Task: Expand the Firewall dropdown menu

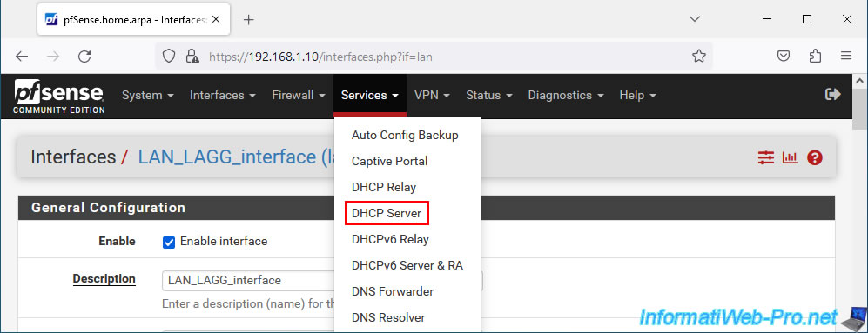Action: [299, 95]
